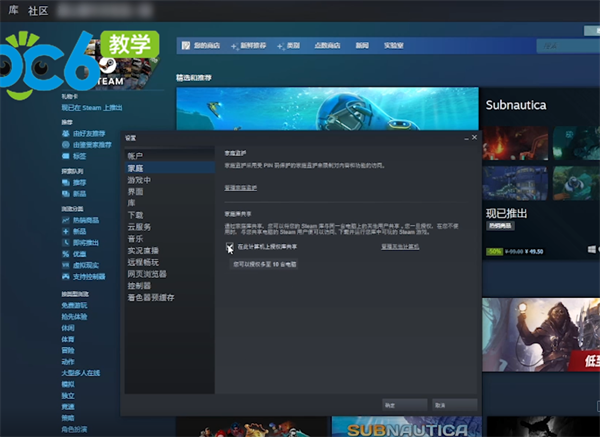The image size is (600, 437).
Task: Click the -50% discount badge
Action: 494,251
